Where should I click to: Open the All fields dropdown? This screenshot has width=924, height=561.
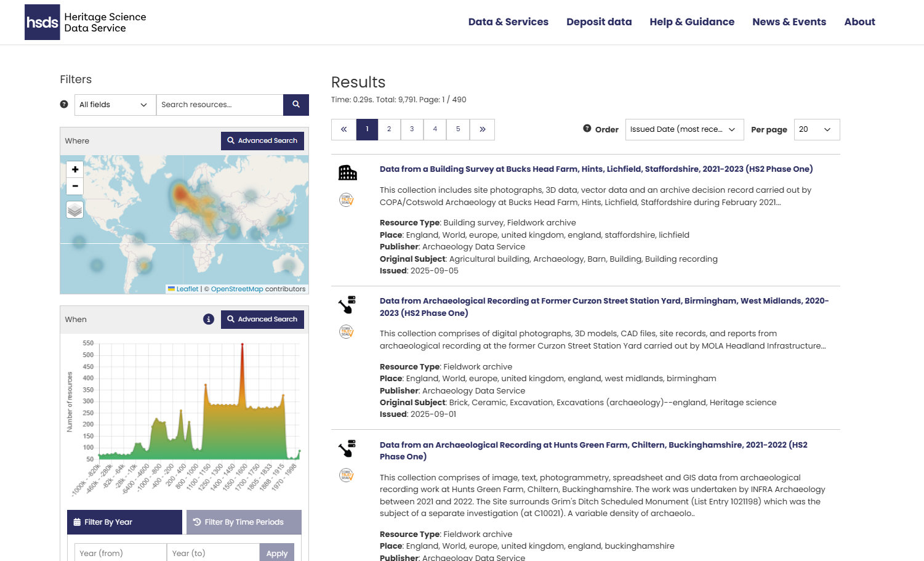[114, 105]
